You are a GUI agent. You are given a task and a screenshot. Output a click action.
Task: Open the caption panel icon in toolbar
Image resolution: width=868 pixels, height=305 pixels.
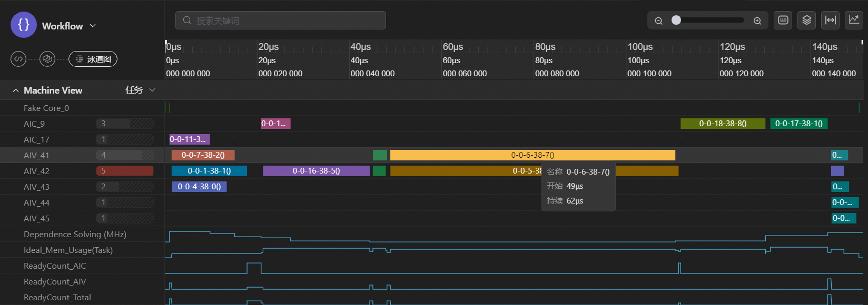coord(783,21)
